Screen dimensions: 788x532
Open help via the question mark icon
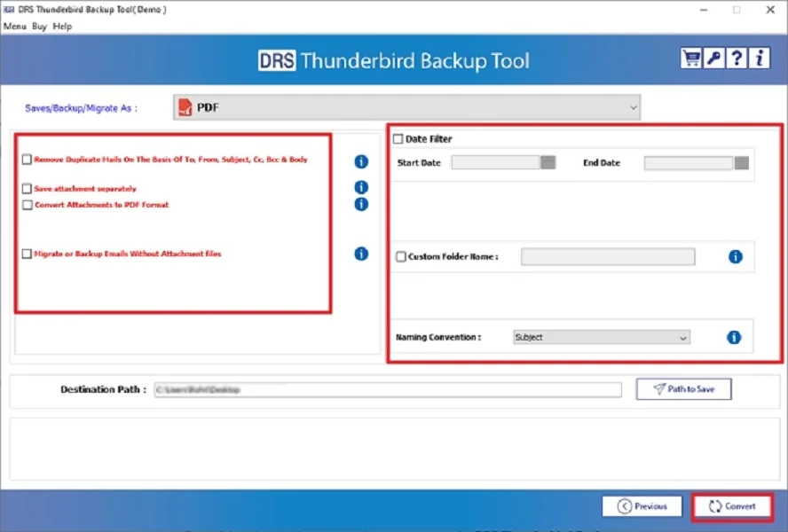737,57
